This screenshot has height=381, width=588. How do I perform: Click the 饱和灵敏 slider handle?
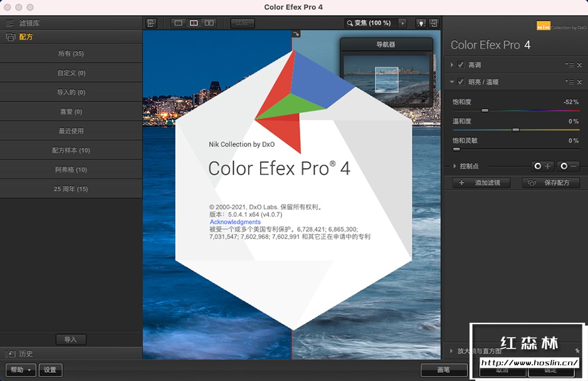pos(456,149)
